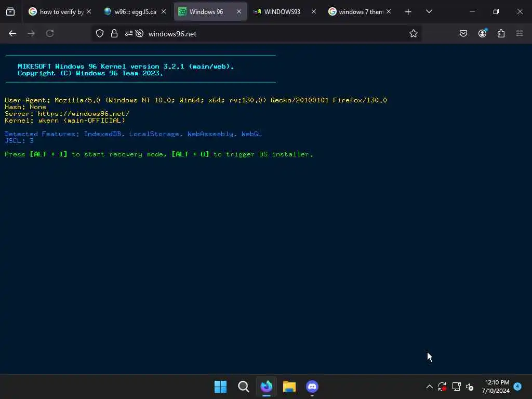This screenshot has height=399, width=532.
Task: Close the 'windows 7 them' tab
Action: coord(389,12)
